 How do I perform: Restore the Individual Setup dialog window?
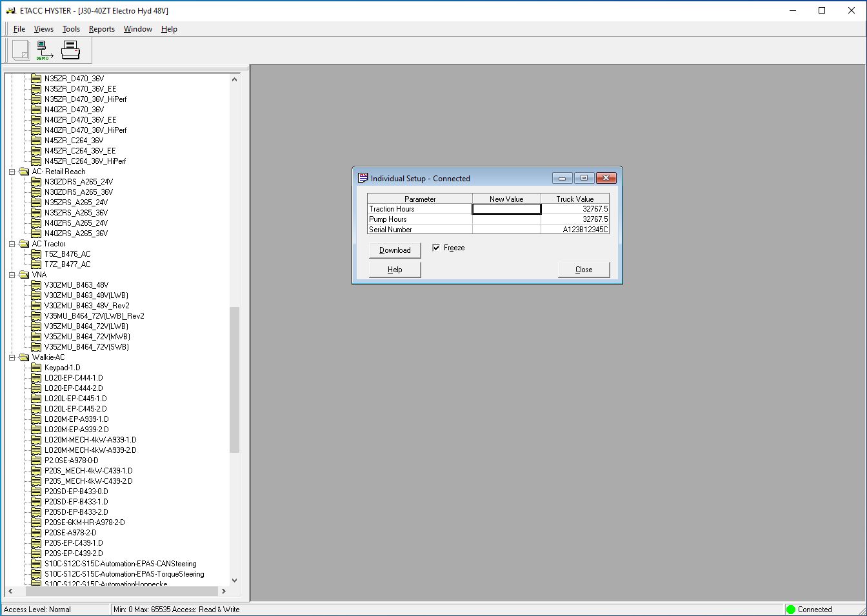(x=584, y=178)
